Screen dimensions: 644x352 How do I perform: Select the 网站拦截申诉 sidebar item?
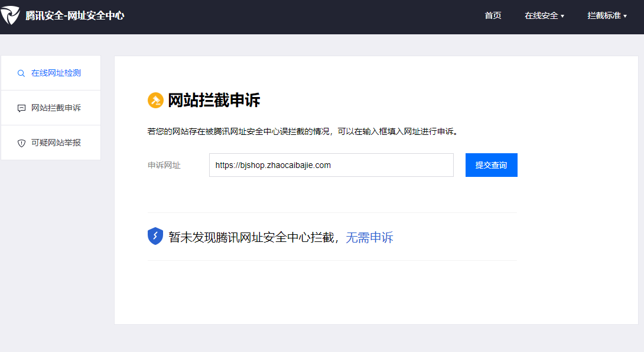point(51,108)
